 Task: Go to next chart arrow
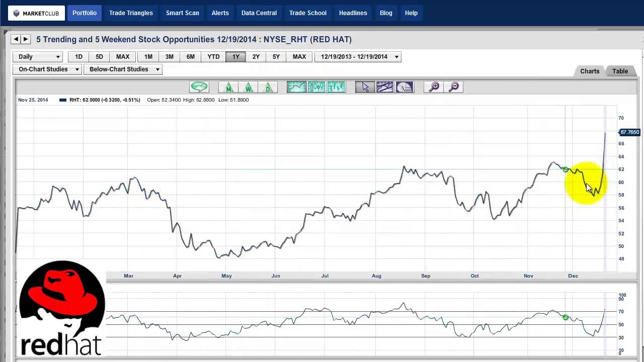[26, 39]
